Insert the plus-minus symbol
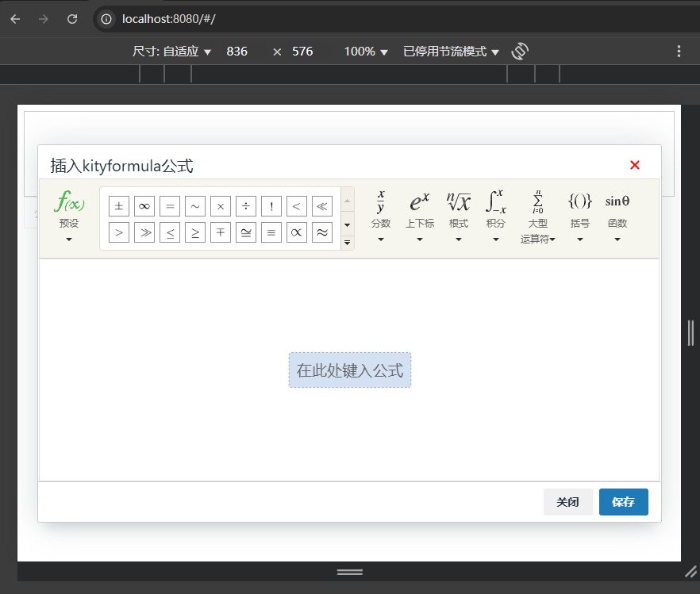This screenshot has height=594, width=700. pos(119,206)
